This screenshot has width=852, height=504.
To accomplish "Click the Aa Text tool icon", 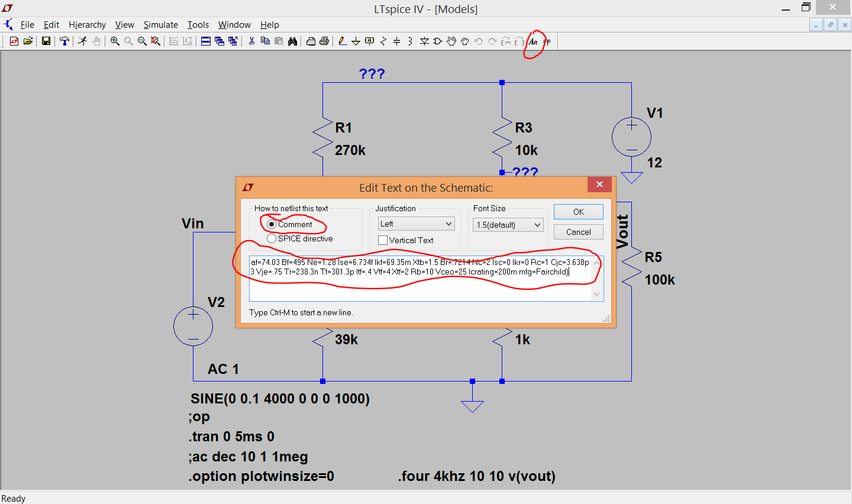I will click(533, 41).
